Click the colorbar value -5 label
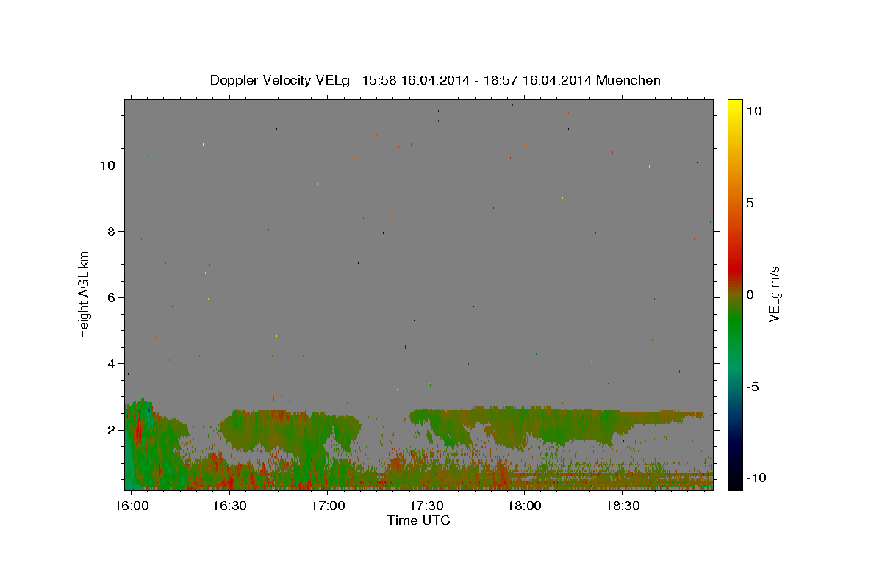882x588 pixels. pos(754,387)
